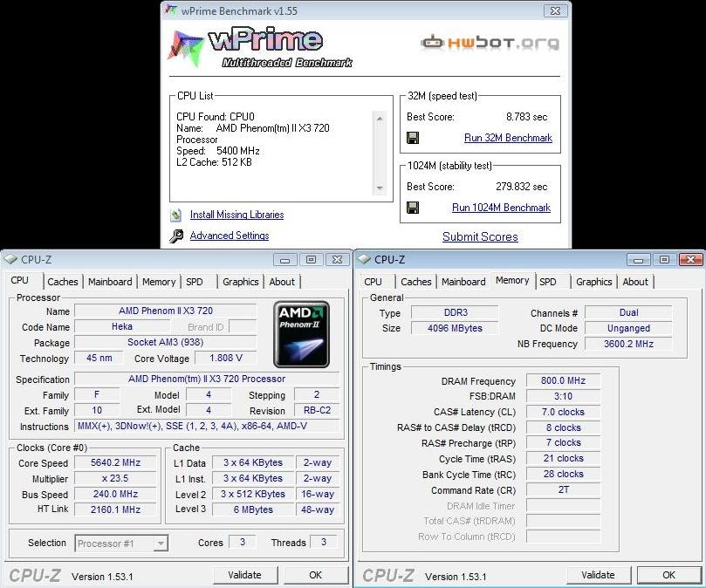Click the FSB:DRAM 3:10 value

tap(563, 396)
